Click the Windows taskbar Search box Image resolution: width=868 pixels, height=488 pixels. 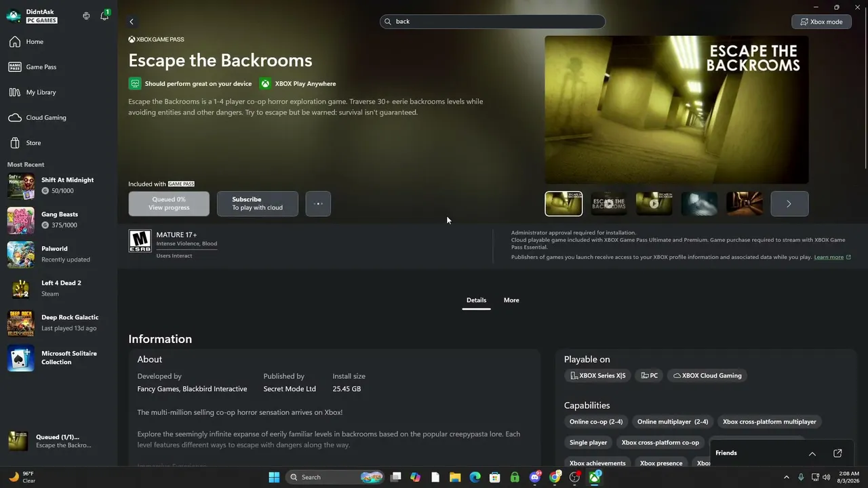[x=335, y=477]
